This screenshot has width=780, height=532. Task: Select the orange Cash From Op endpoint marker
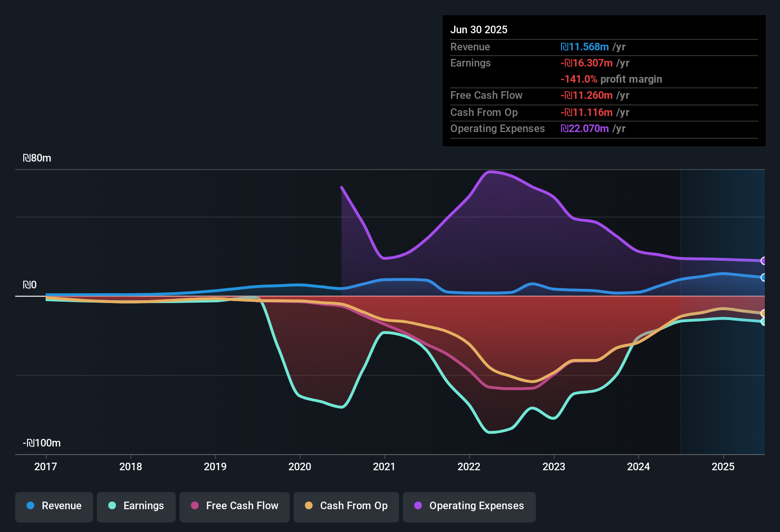pyautogui.click(x=764, y=313)
